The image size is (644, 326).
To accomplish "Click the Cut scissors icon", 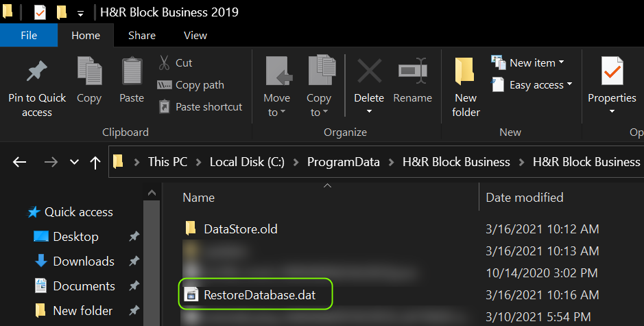I will click(x=165, y=63).
